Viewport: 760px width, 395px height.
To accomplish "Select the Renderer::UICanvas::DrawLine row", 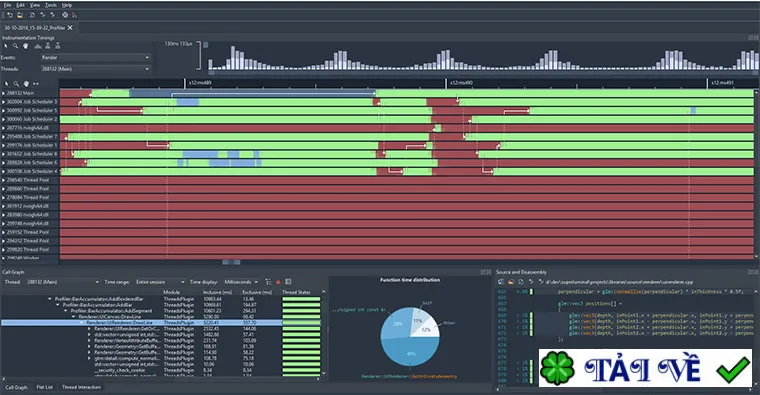I will click(161, 316).
